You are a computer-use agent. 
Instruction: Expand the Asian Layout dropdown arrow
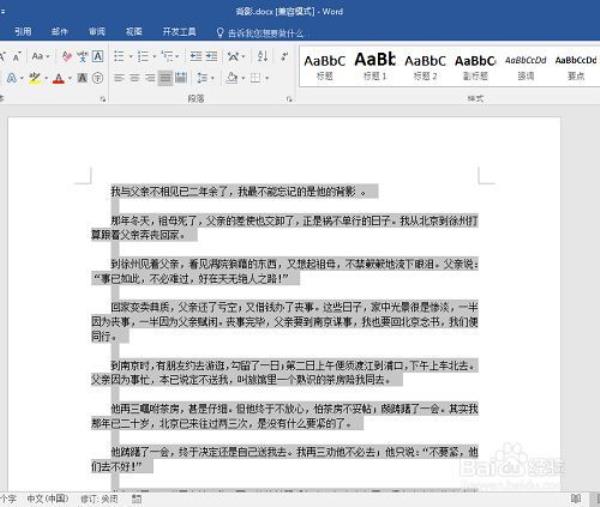(243, 57)
